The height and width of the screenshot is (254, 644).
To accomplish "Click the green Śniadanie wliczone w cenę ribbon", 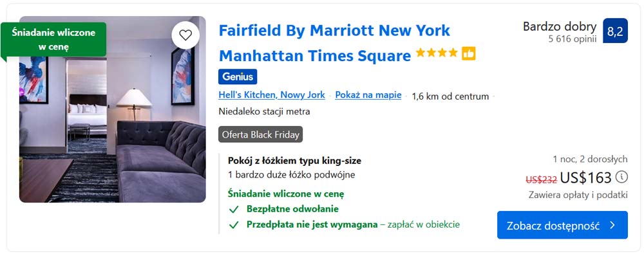I will pyautogui.click(x=53, y=39).
